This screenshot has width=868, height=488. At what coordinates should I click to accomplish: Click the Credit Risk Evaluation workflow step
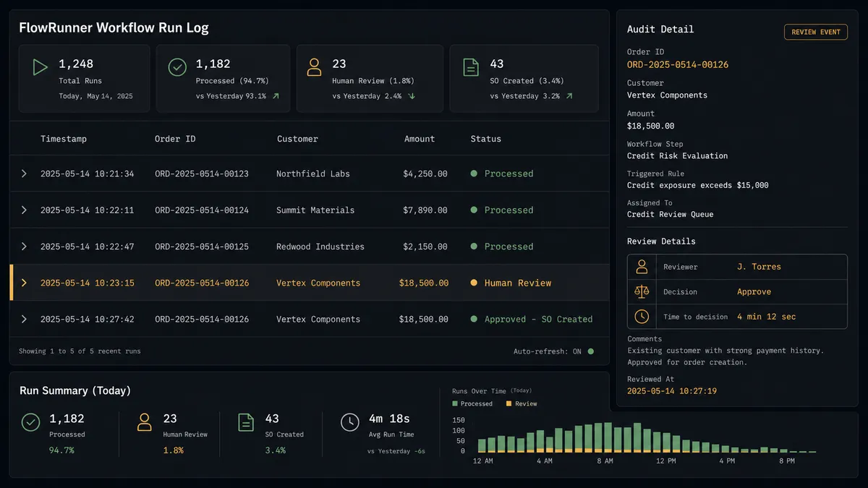click(x=678, y=155)
